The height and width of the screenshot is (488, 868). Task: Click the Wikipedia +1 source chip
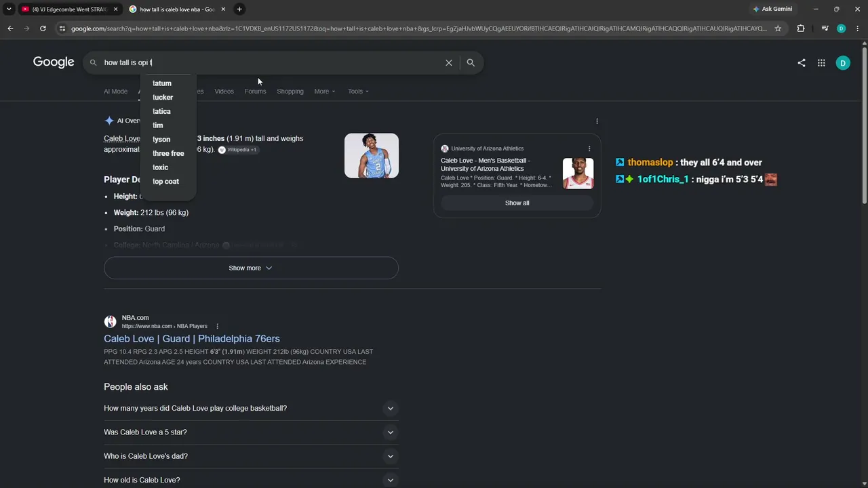coord(237,150)
